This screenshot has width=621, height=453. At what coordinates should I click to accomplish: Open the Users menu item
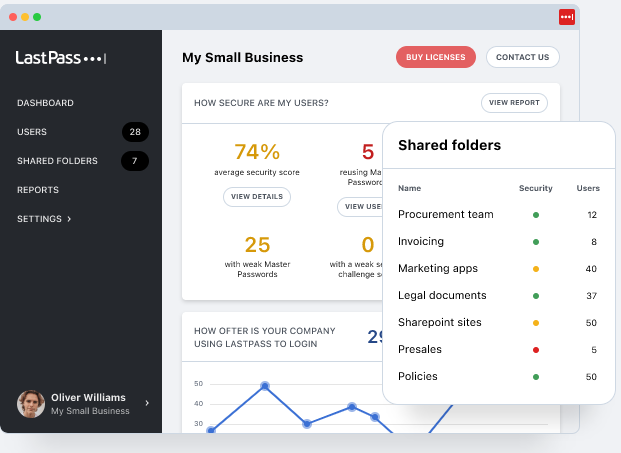click(x=32, y=132)
